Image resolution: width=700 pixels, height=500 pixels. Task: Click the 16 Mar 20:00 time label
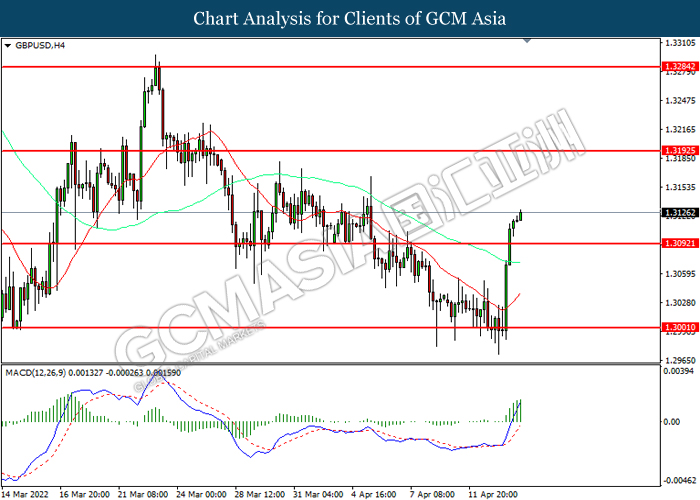(85, 495)
